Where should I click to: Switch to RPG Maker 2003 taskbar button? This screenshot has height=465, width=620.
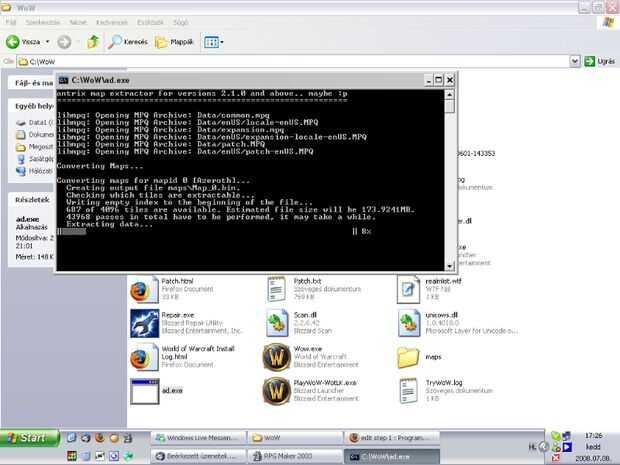click(x=295, y=456)
